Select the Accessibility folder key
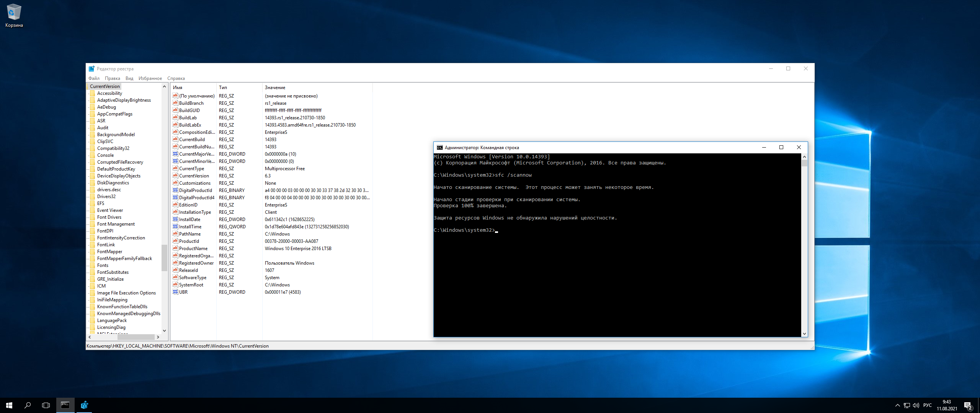Viewport: 980px width, 413px height. point(109,93)
